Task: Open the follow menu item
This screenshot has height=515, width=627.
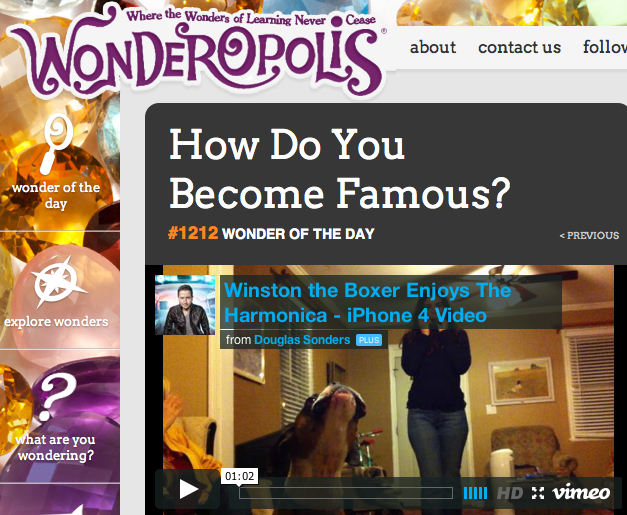Action: (x=605, y=47)
